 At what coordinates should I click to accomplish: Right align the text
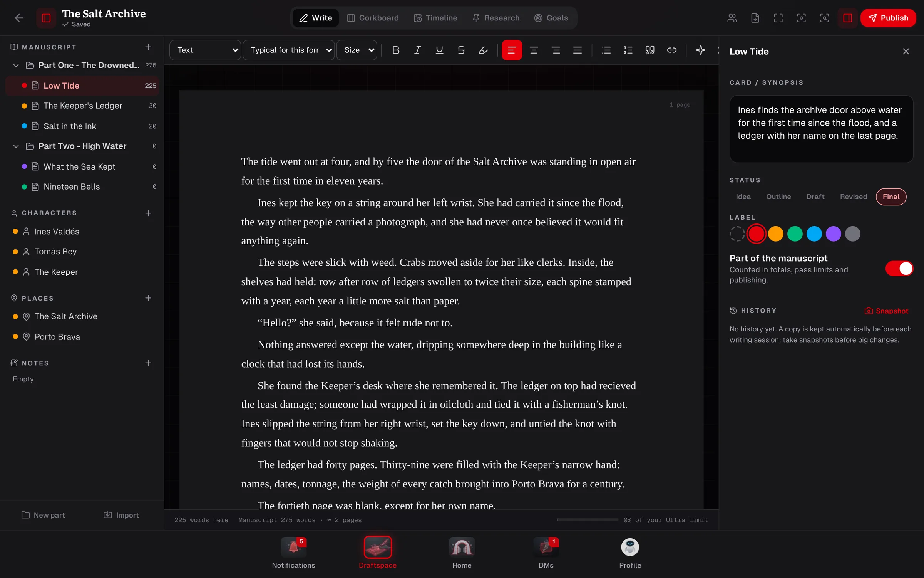click(x=556, y=50)
